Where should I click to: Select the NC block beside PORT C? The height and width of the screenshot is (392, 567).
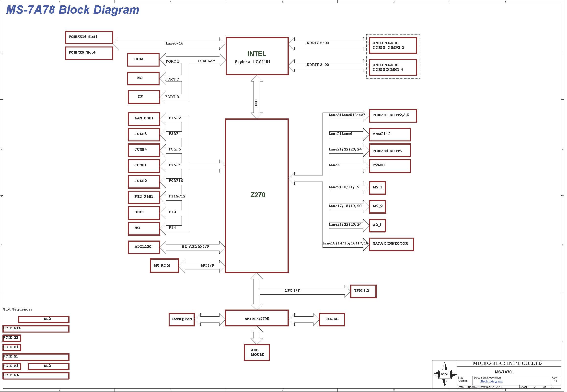tap(144, 79)
